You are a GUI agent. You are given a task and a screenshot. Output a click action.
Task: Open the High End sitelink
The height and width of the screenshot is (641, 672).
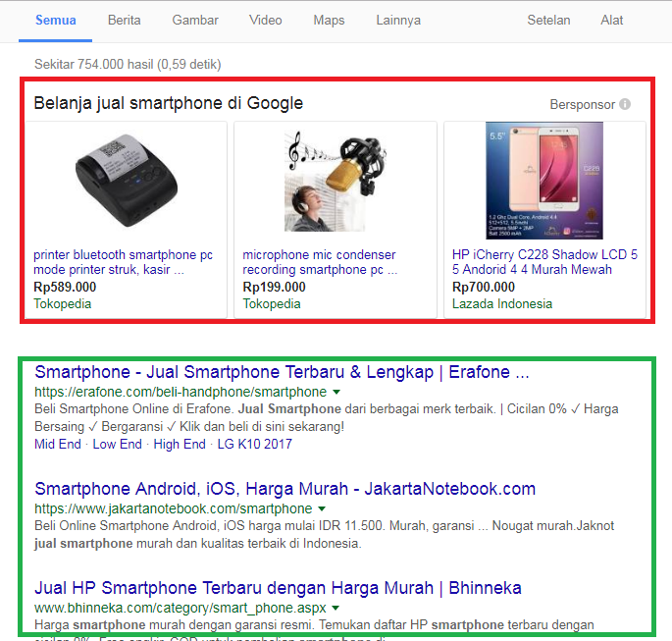tap(180, 444)
